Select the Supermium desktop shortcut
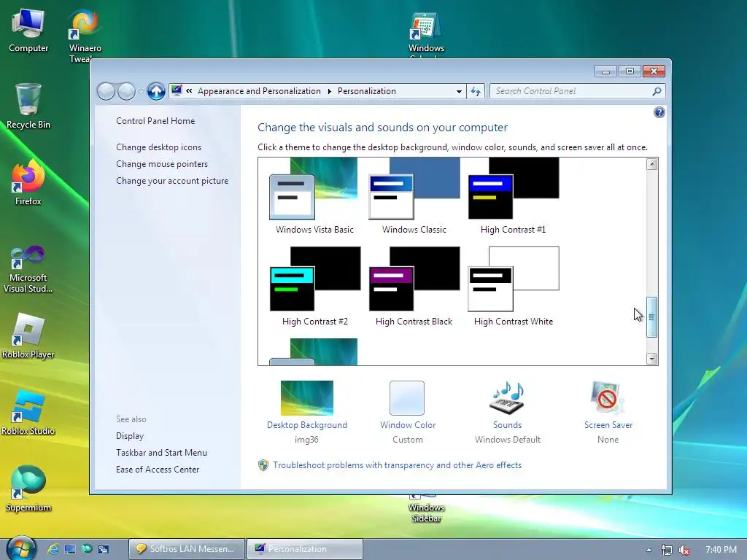Image resolution: width=747 pixels, height=560 pixels. click(28, 489)
